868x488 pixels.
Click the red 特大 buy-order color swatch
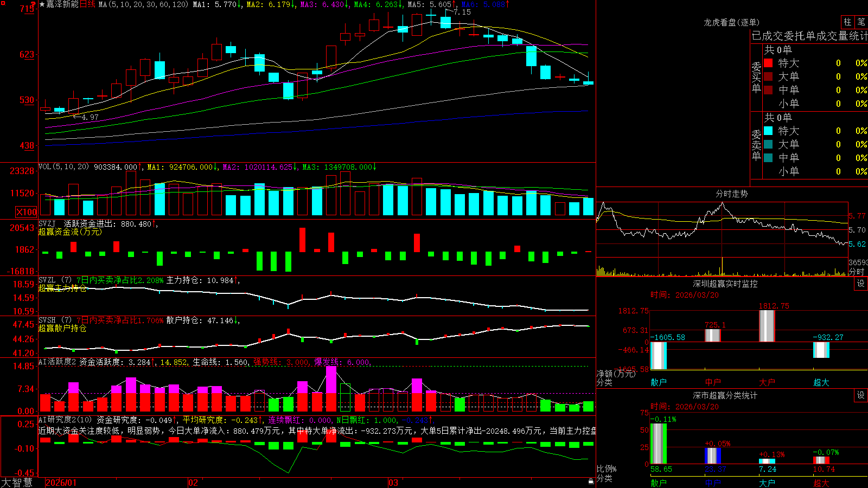[768, 63]
